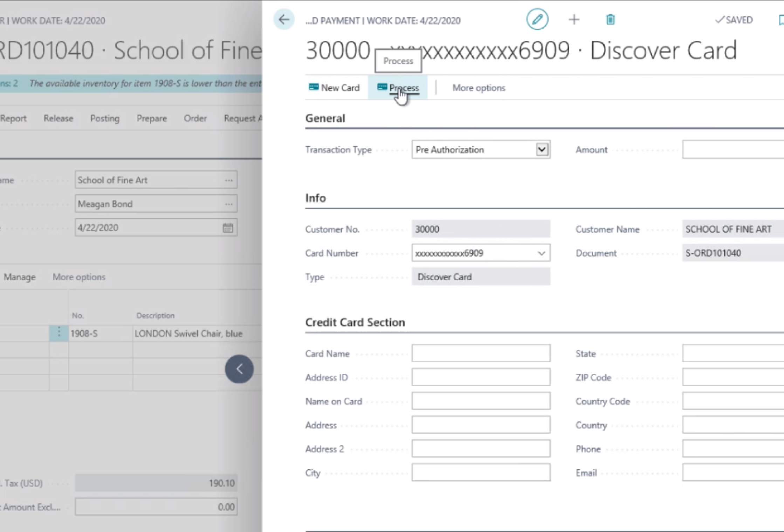Click the ZIP Code input field

733,377
